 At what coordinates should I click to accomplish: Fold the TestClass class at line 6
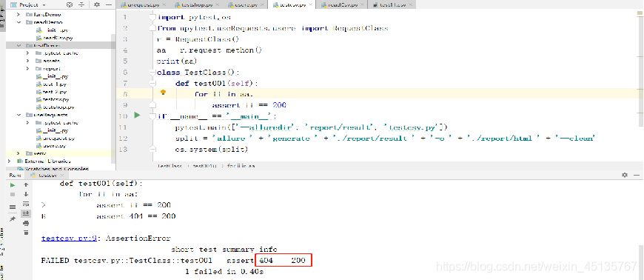[x=152, y=72]
